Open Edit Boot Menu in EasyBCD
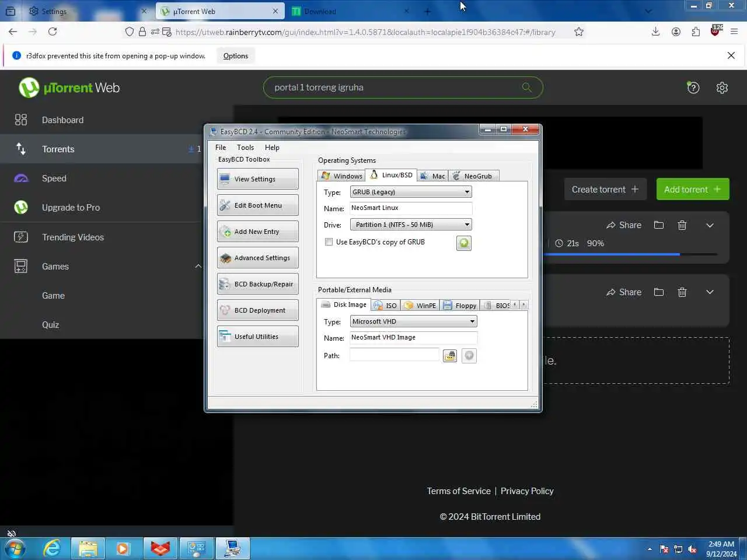The image size is (747, 560). 257,205
